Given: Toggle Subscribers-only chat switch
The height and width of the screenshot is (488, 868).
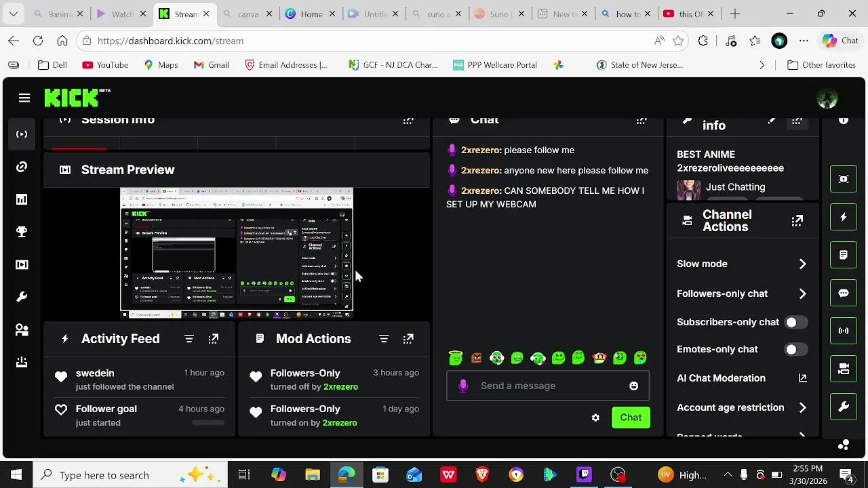Looking at the screenshot, I should coord(796,322).
